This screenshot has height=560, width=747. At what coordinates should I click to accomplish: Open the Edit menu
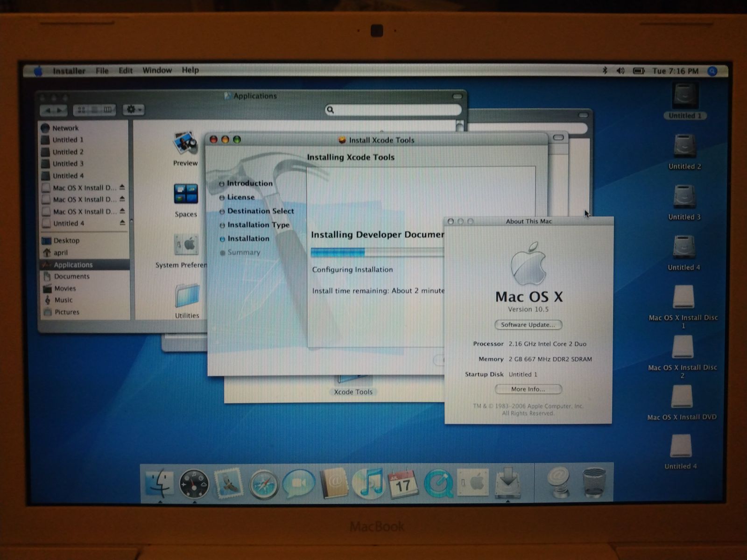[x=126, y=70]
